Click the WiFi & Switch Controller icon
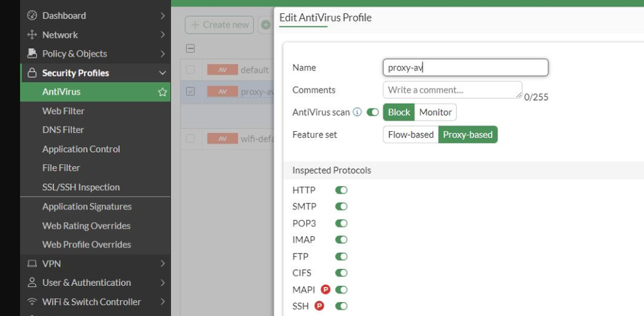The image size is (644, 316). pos(32,302)
